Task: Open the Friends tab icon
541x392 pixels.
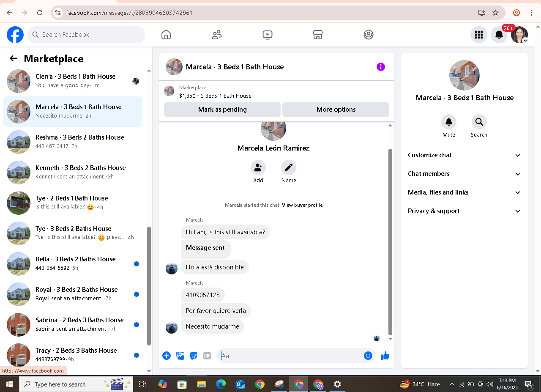Action: (217, 35)
